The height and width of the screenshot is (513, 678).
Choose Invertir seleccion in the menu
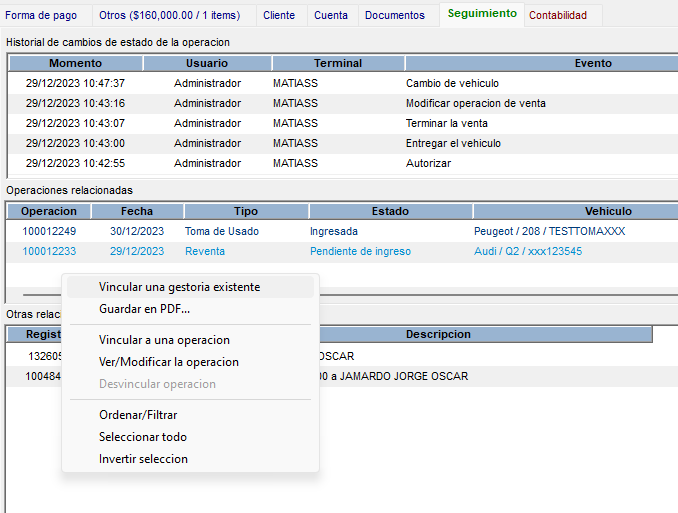(143, 459)
